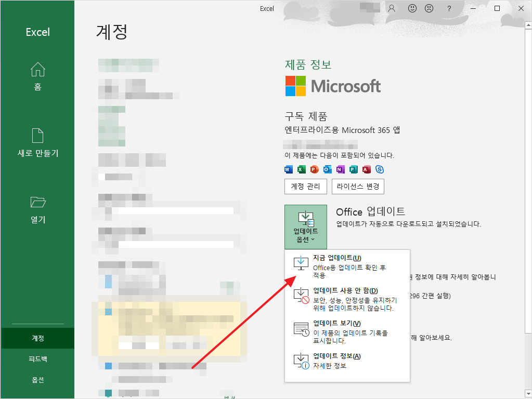The image size is (532, 399).
Task: Click the Access app icon
Action: [367, 169]
